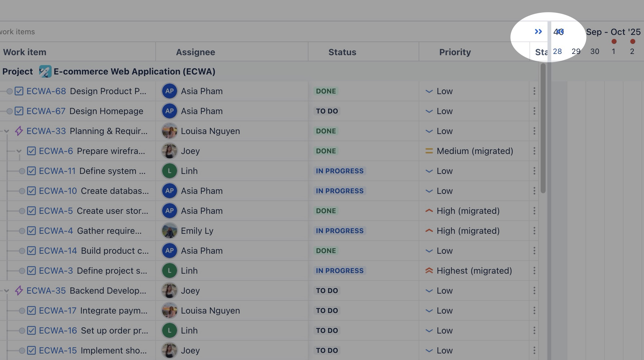Click the task checkbox icon for ECWA-15
644x360 pixels.
pyautogui.click(x=31, y=350)
